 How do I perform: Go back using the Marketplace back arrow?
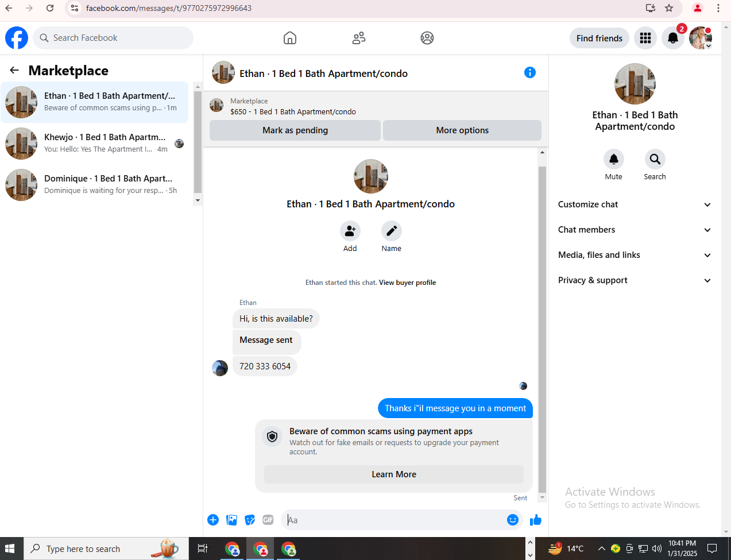[x=14, y=70]
